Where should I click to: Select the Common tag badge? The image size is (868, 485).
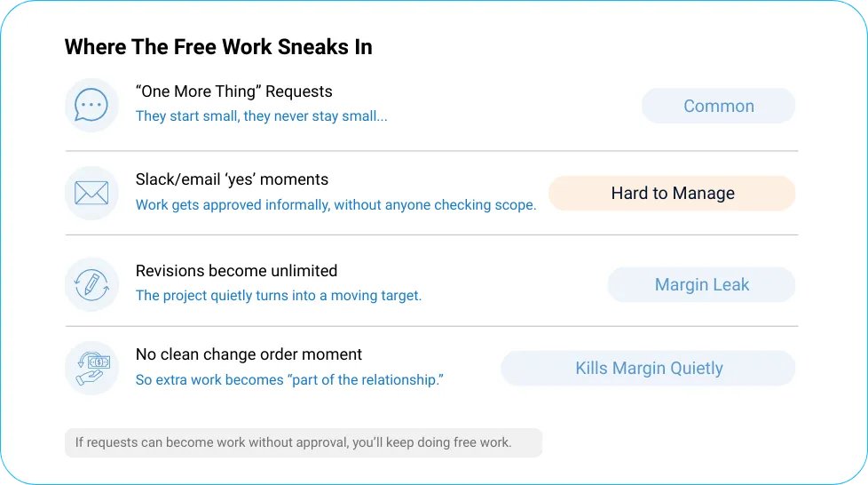[719, 106]
